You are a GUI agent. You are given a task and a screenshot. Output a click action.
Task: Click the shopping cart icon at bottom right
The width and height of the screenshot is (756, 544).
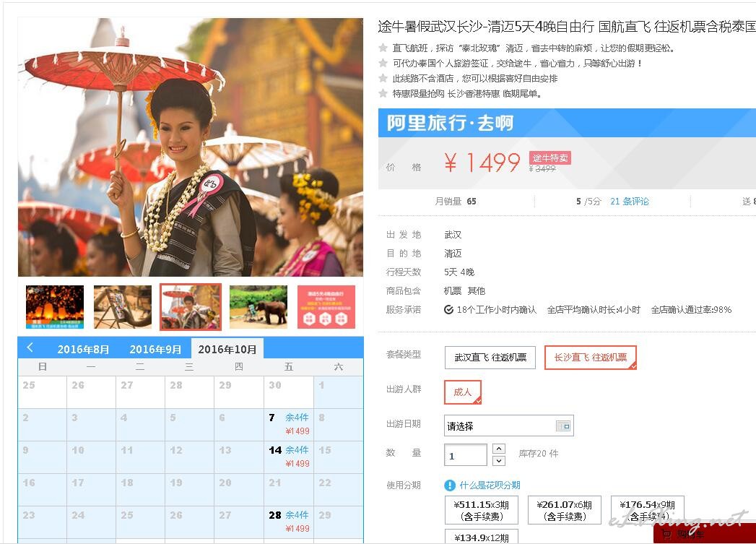[666, 534]
